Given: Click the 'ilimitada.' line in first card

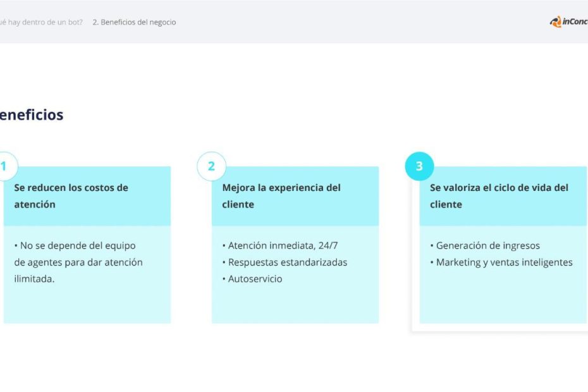Looking at the screenshot, I should coord(34,279).
